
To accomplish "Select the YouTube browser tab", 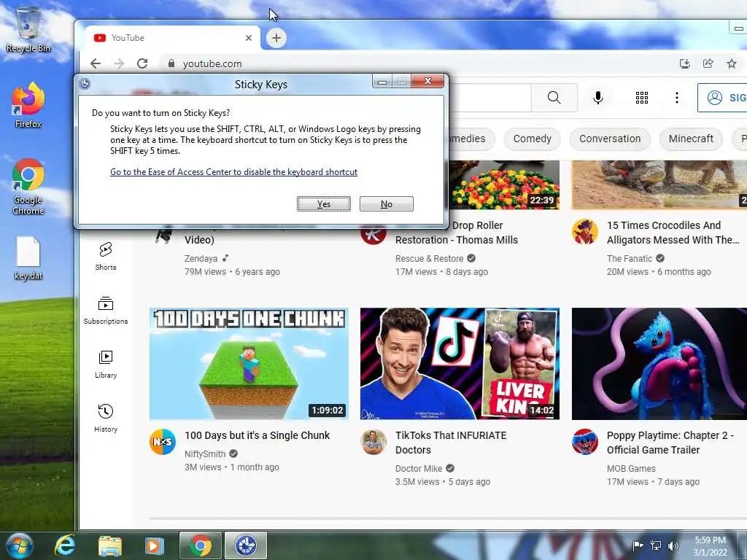I will tap(172, 38).
